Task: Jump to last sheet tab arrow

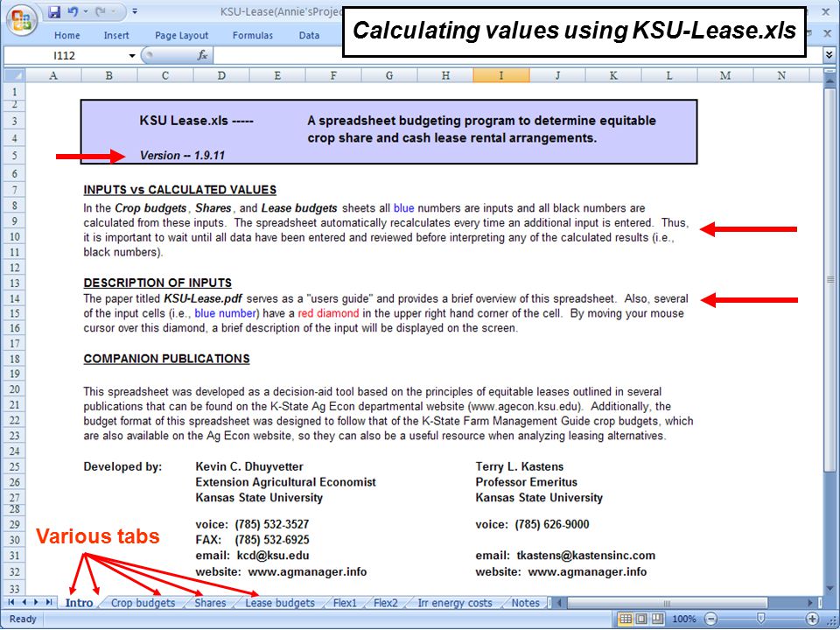Action: 49,603
